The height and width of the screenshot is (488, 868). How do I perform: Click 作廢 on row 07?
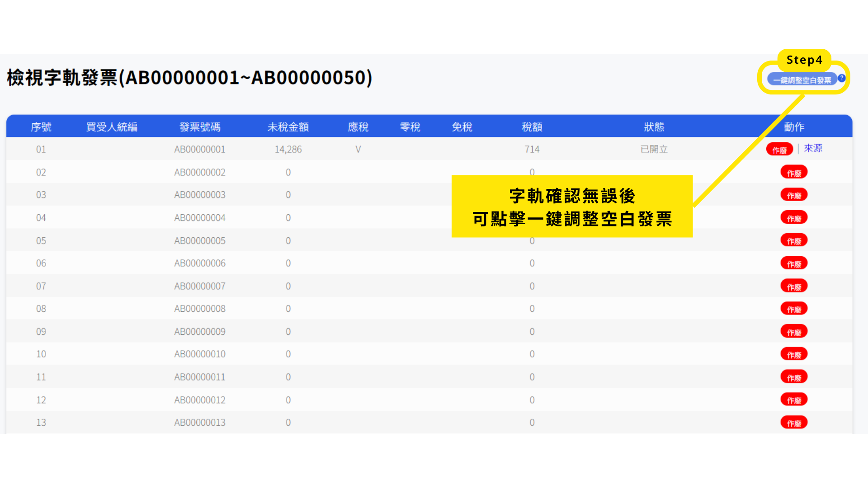pyautogui.click(x=793, y=286)
